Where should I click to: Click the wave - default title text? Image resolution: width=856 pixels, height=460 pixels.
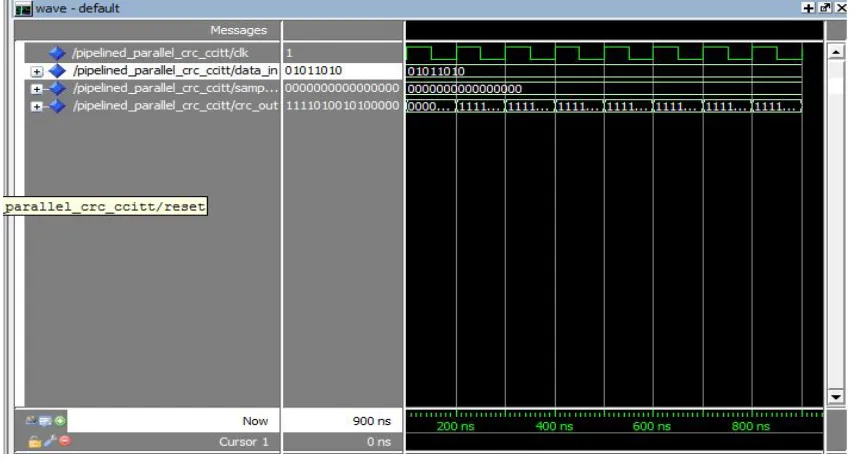[x=77, y=8]
